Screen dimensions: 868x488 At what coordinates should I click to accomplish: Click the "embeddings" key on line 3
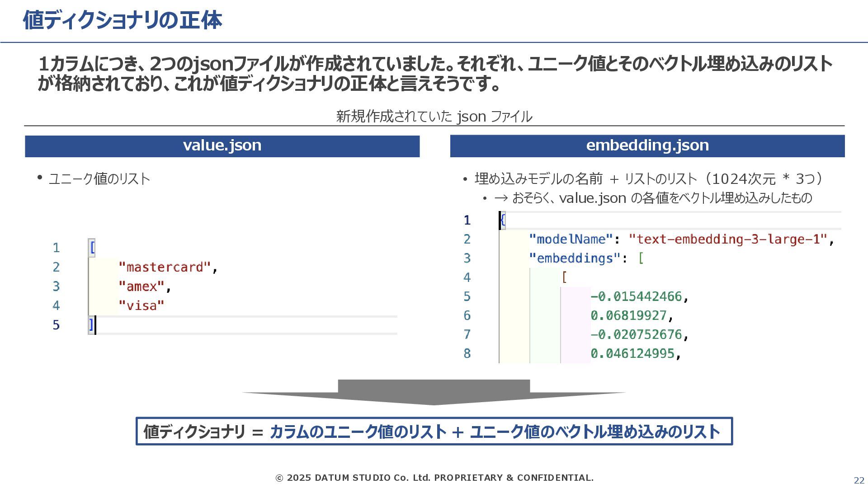coord(575,258)
